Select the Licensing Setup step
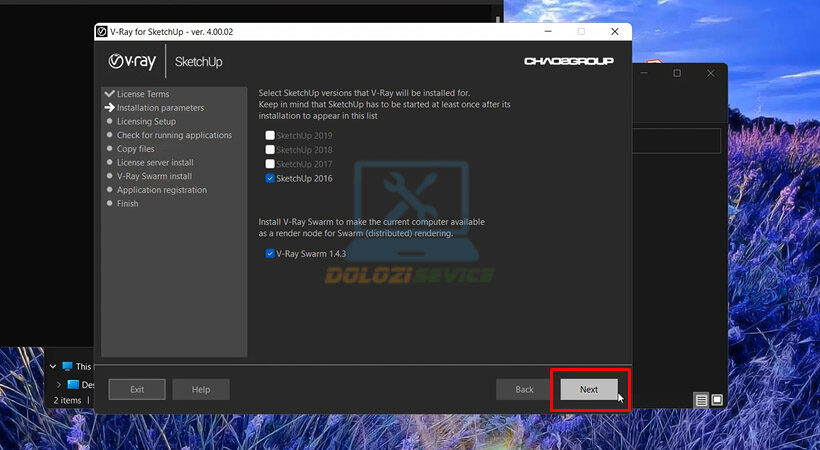The width and height of the screenshot is (820, 450). (x=146, y=122)
